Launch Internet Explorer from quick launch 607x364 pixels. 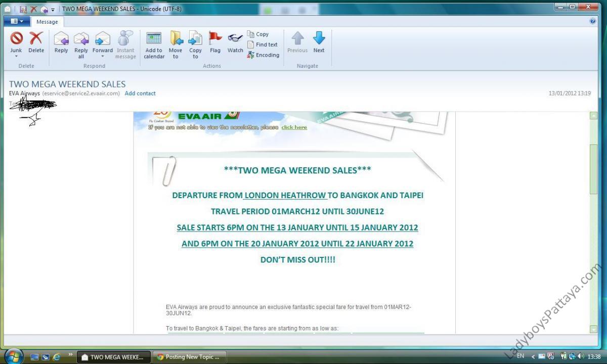click(x=56, y=356)
